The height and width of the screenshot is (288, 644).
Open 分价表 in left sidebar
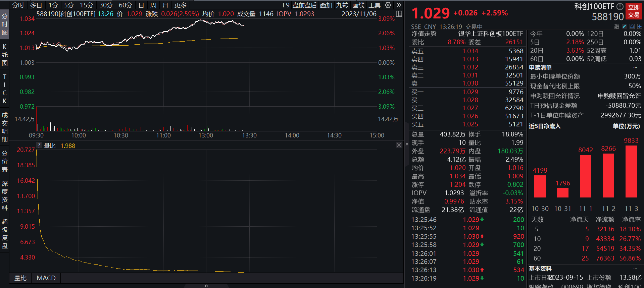(5, 161)
